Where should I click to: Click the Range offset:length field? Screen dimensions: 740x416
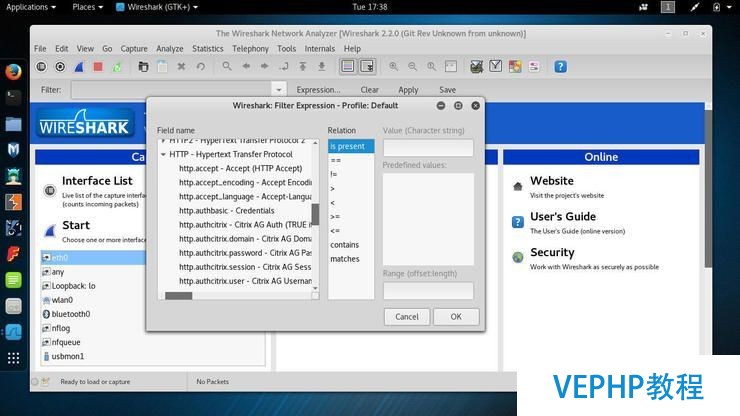(x=428, y=291)
